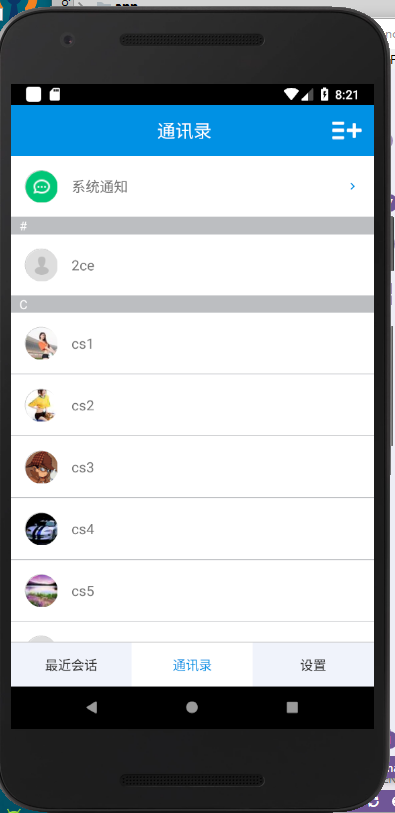The width and height of the screenshot is (395, 813).
Task: Tap the Android back navigation button
Action: click(92, 707)
